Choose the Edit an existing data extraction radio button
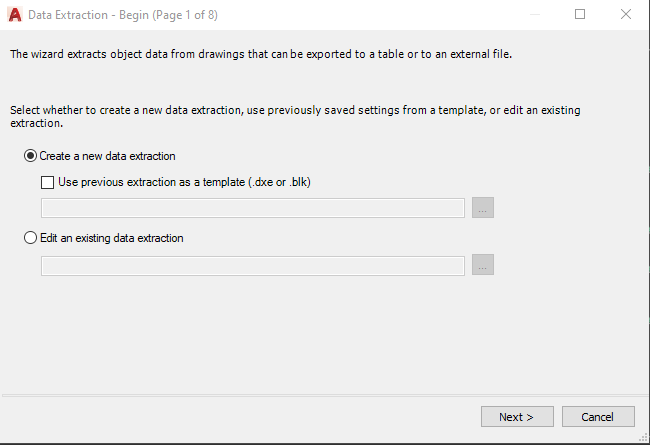Viewport: 650px width, 445px height. click(31, 238)
